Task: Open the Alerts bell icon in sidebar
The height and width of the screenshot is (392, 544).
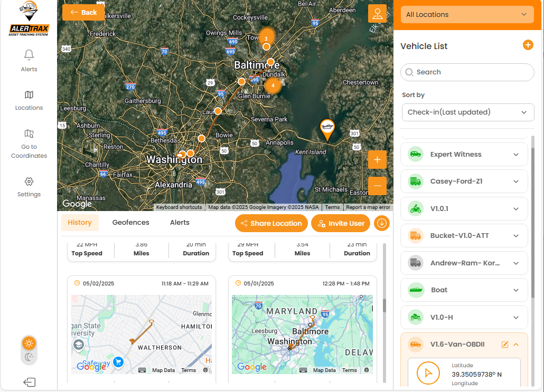Action: pyautogui.click(x=29, y=55)
